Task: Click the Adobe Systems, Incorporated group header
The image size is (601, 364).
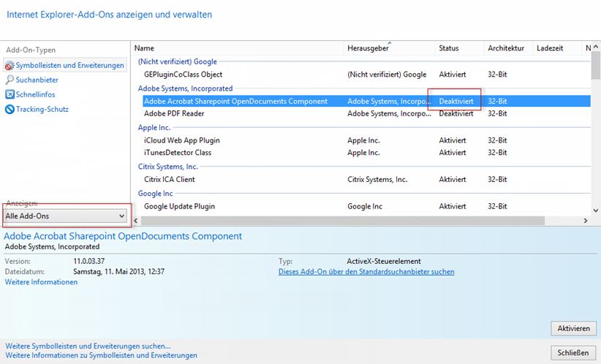Action: (185, 88)
